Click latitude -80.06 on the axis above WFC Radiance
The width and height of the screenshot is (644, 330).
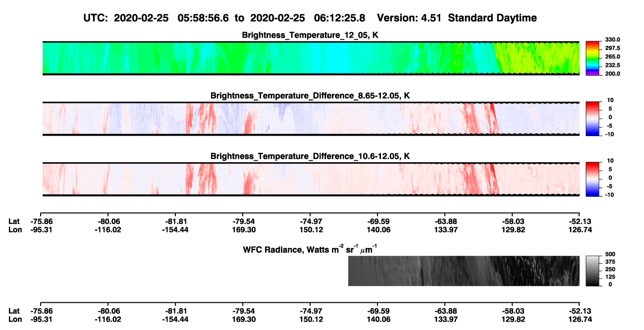coord(109,221)
